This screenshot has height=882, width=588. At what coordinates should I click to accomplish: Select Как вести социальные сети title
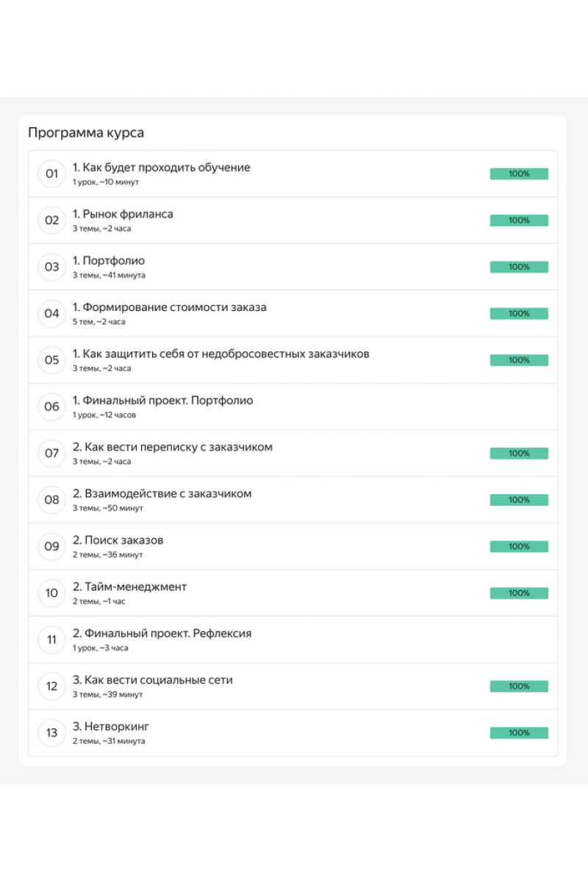[152, 680]
